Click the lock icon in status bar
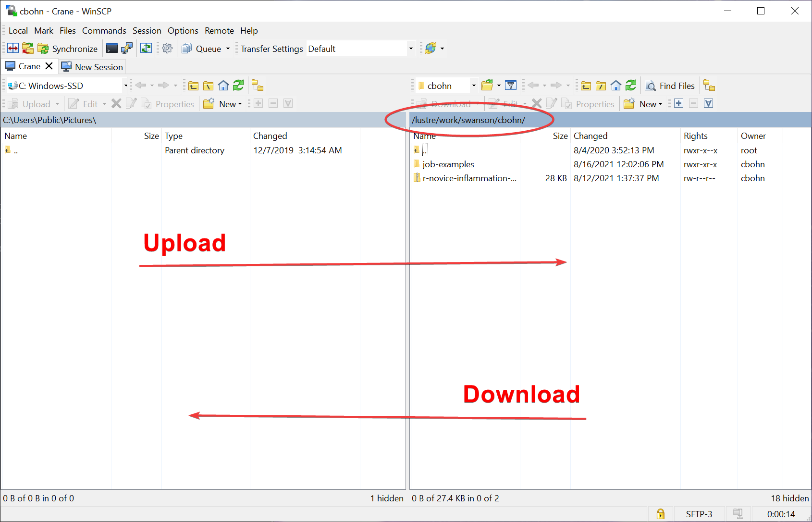 661,514
